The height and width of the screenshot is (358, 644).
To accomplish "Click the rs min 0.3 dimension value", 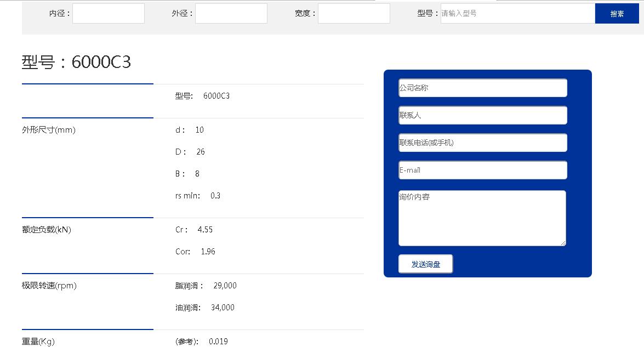I will point(215,196).
